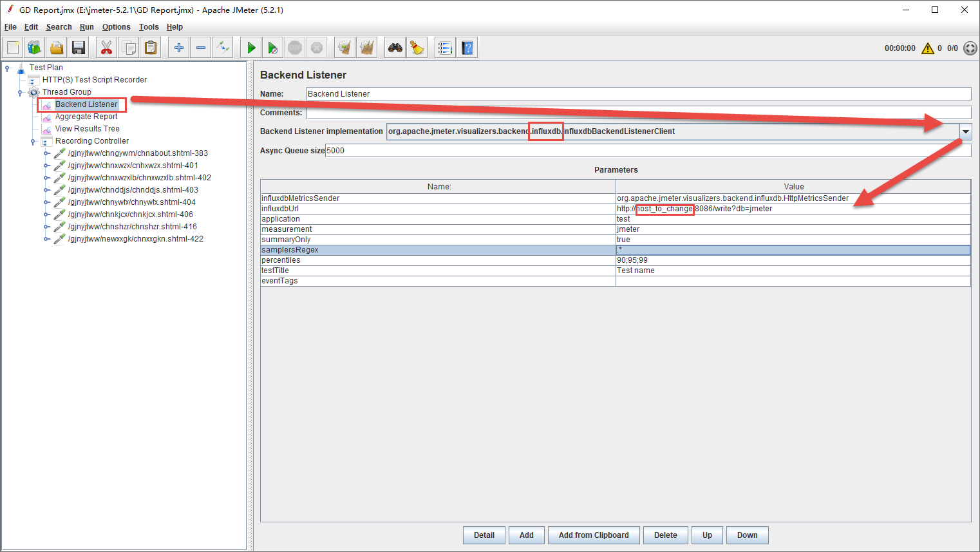Screen dimensions: 980x552
Task: Click the Start test green play icon
Action: [x=251, y=48]
